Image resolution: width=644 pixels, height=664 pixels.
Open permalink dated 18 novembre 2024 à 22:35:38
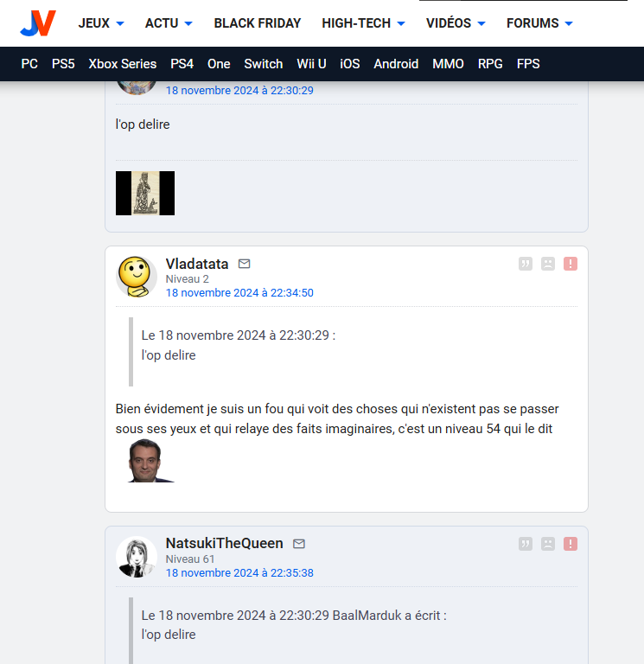239,573
